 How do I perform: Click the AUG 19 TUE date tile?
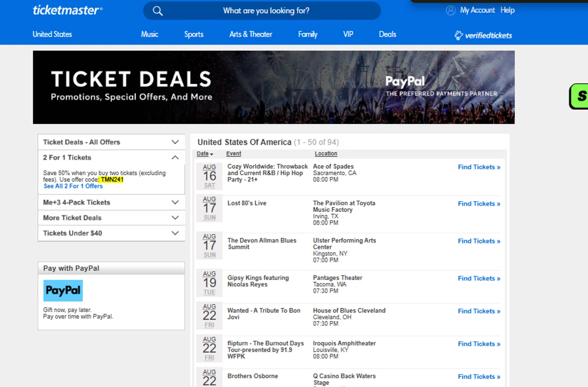coord(209,282)
